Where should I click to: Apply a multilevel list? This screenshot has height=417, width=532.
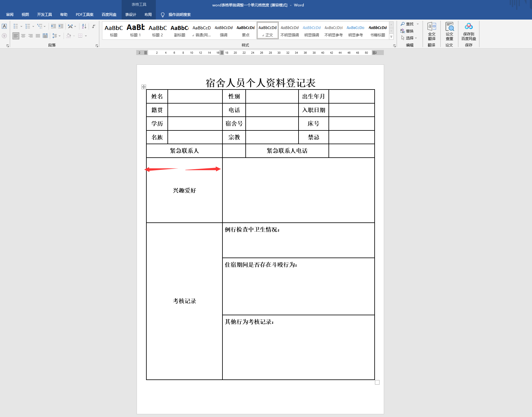click(40, 26)
